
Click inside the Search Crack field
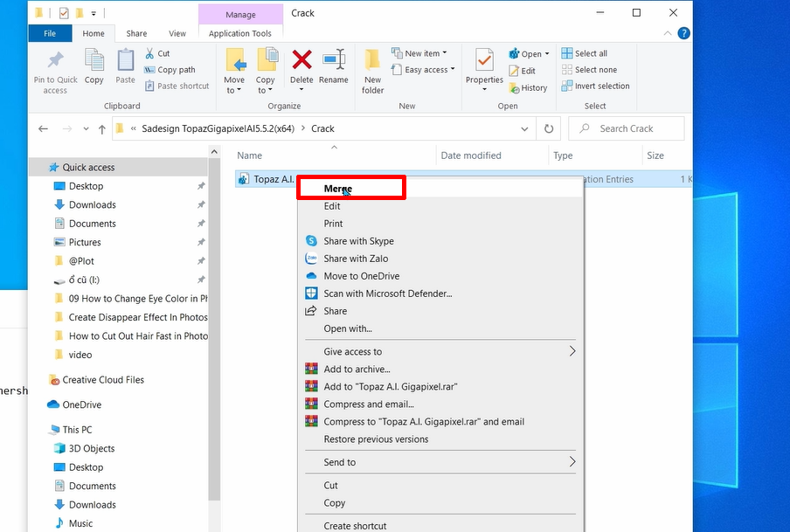[627, 129]
